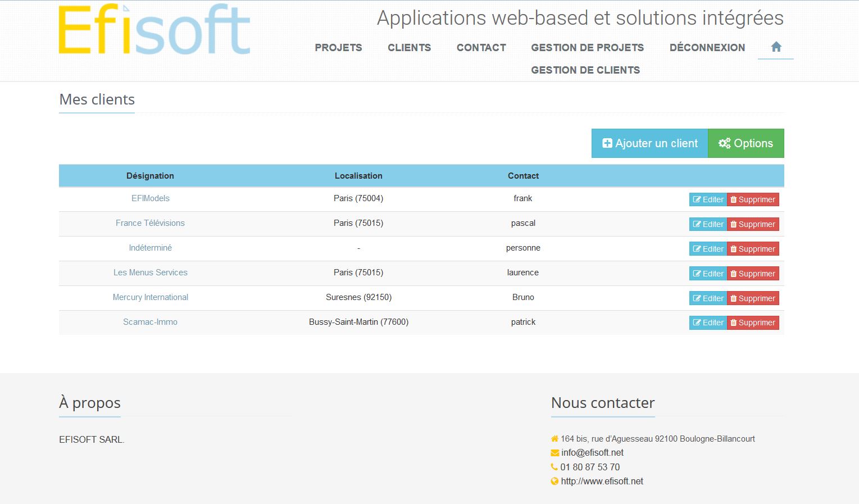This screenshot has width=859, height=504.
Task: Click the Efisoft logo
Action: click(x=154, y=30)
